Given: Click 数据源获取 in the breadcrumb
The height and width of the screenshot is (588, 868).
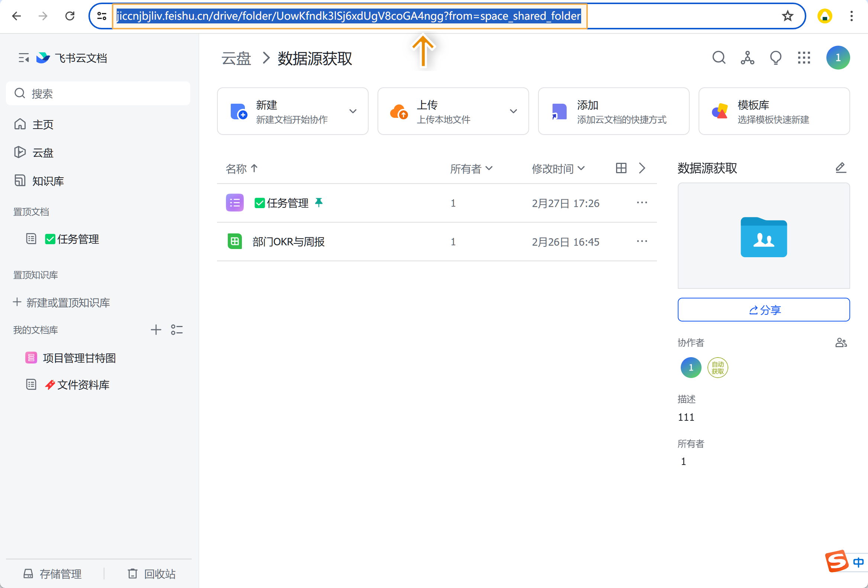Looking at the screenshot, I should coord(314,59).
